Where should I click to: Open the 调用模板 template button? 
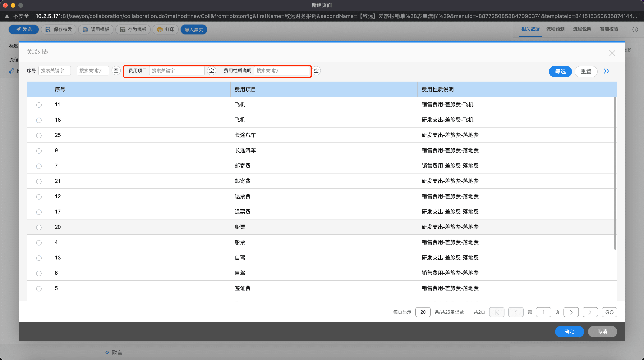(x=96, y=29)
